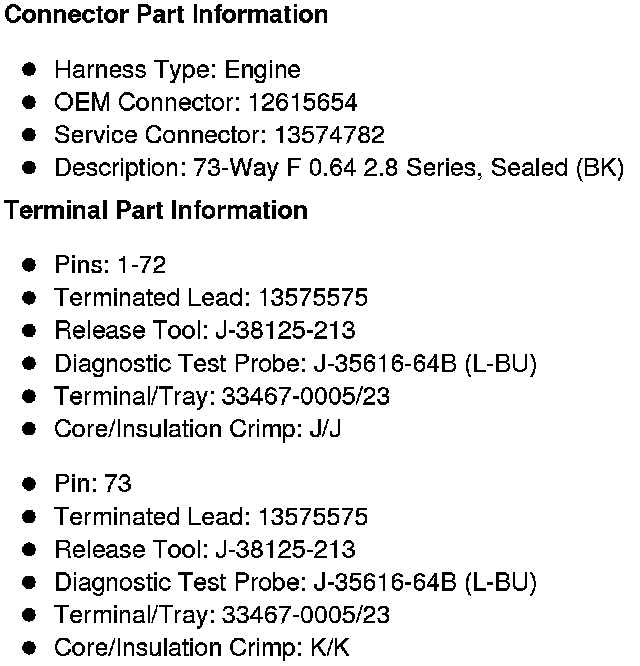Viewport: 640px width, 666px height.
Task: Select the "Pin: 73" line
Action: 93,484
